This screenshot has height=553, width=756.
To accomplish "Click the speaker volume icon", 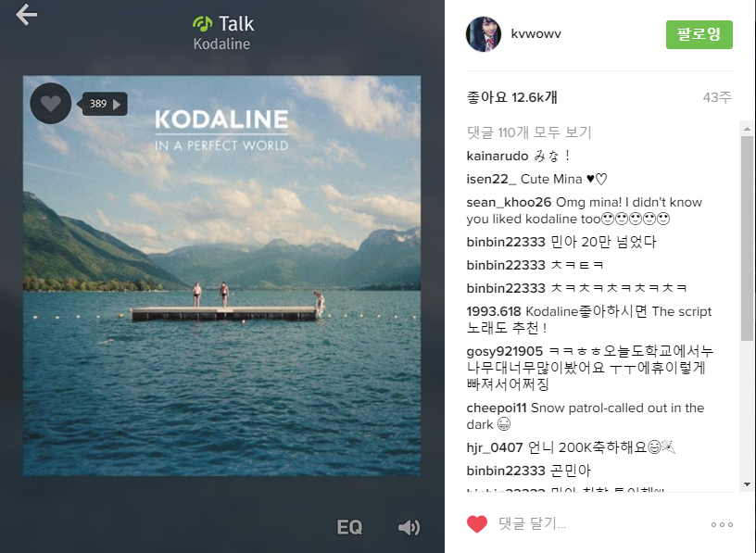I will 409,527.
